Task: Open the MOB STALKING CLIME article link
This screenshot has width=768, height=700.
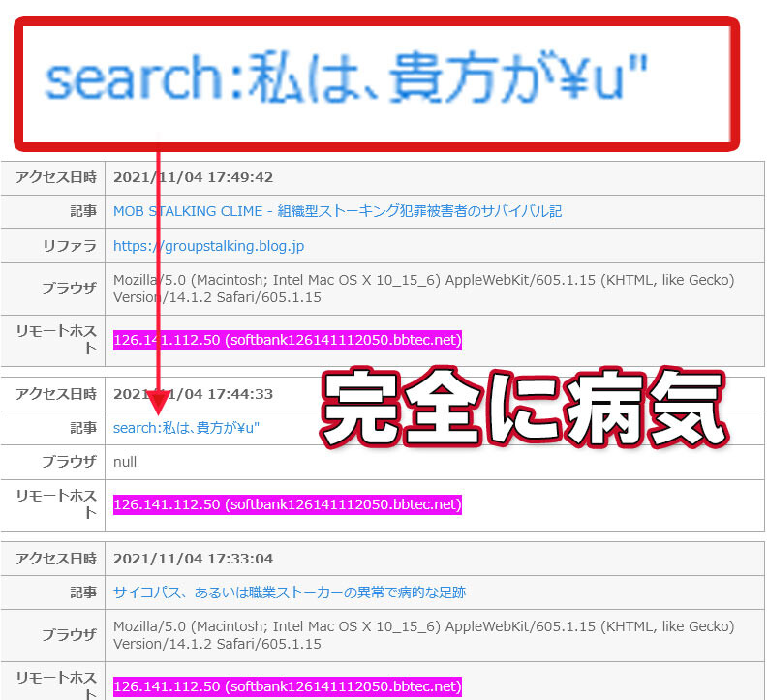Action: point(337,211)
